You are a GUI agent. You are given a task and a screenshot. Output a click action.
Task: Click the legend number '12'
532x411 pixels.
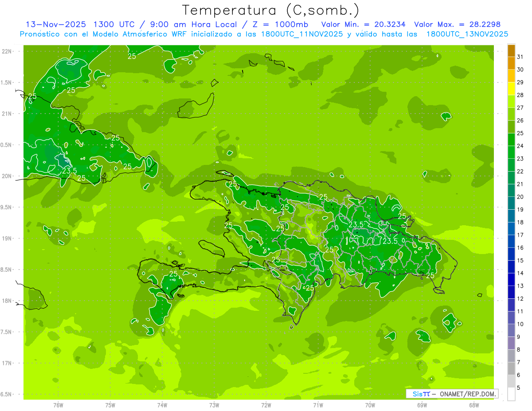point(520,299)
